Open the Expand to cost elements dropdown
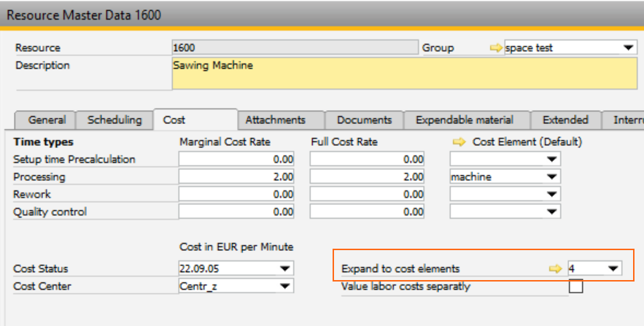The width and height of the screenshot is (644, 326). [x=613, y=269]
